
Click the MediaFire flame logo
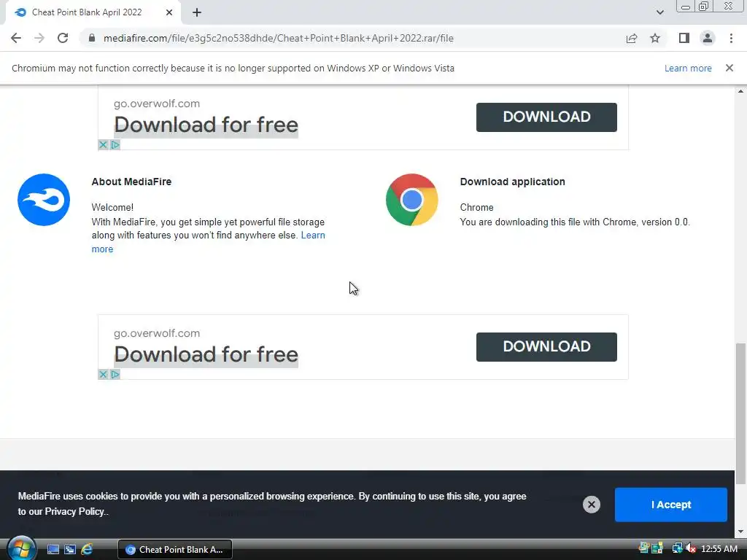click(44, 200)
